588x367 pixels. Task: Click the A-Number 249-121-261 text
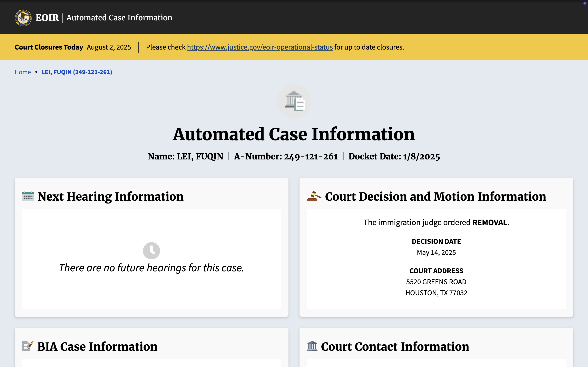click(286, 157)
